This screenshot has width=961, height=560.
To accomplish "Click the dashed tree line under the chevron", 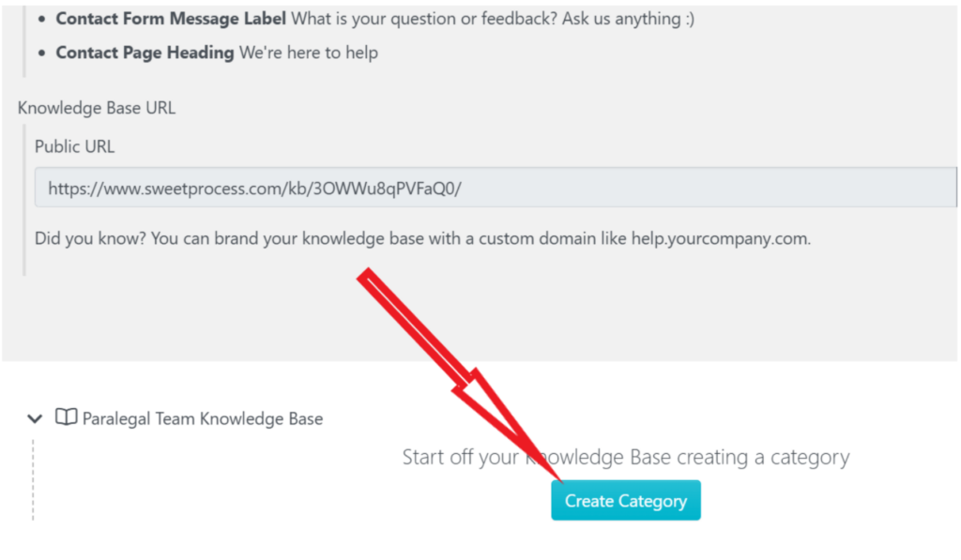I will (x=33, y=478).
